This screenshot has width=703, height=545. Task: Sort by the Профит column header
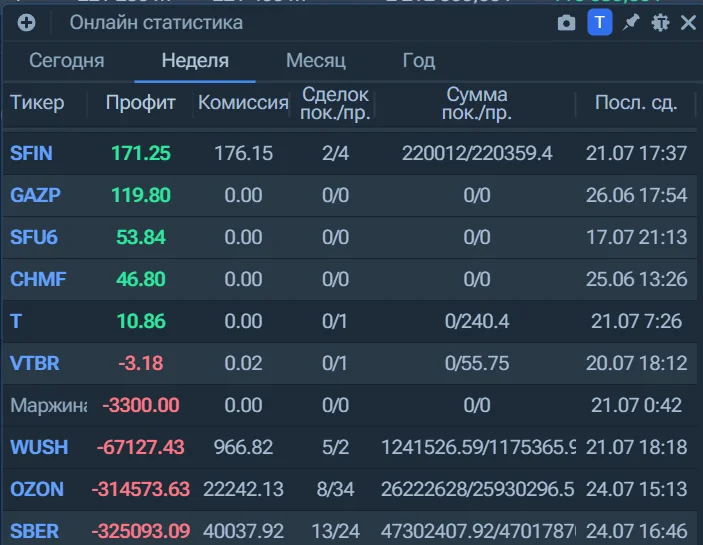point(140,103)
